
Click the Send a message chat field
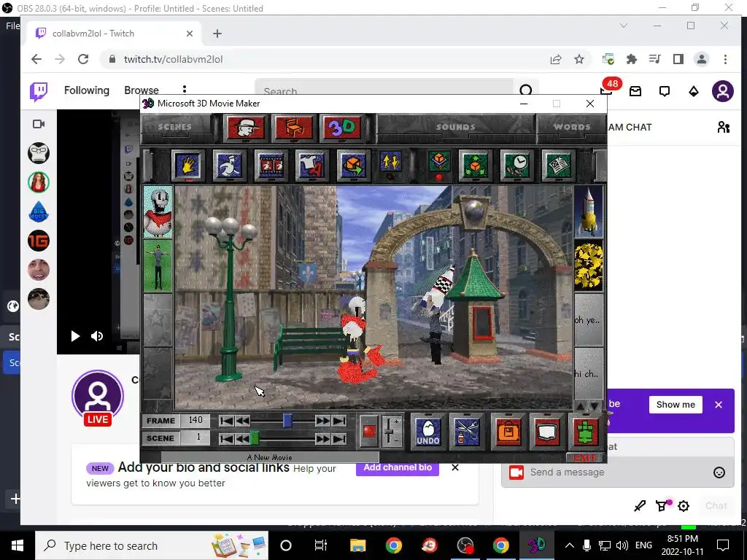coord(617,472)
